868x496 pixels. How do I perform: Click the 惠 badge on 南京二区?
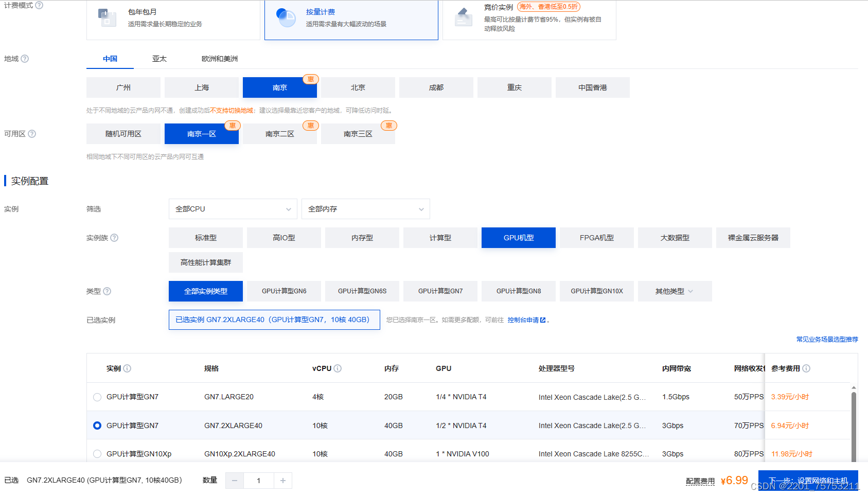click(311, 126)
